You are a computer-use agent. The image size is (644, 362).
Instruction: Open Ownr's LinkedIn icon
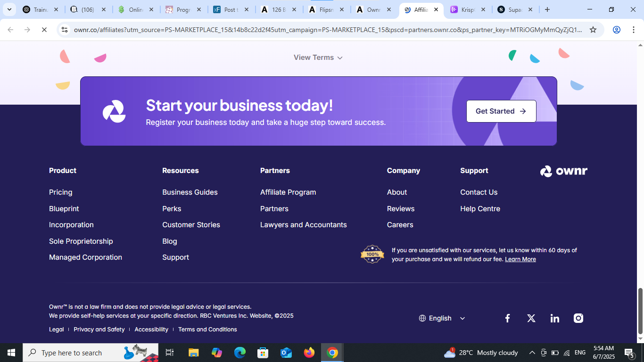coord(555,318)
